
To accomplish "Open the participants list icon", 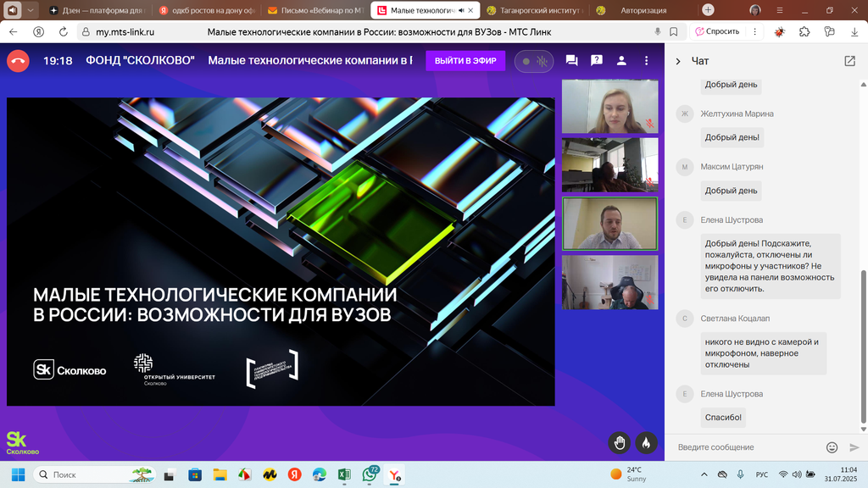I will (621, 61).
